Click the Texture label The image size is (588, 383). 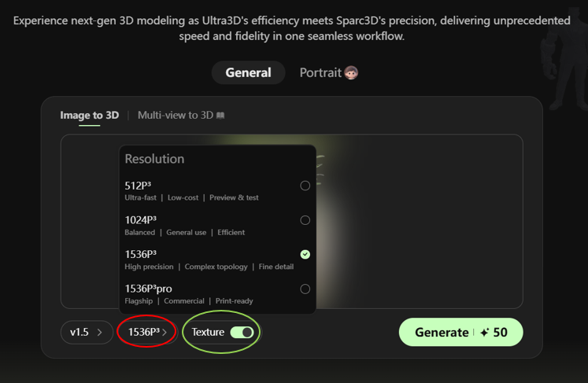click(x=208, y=333)
